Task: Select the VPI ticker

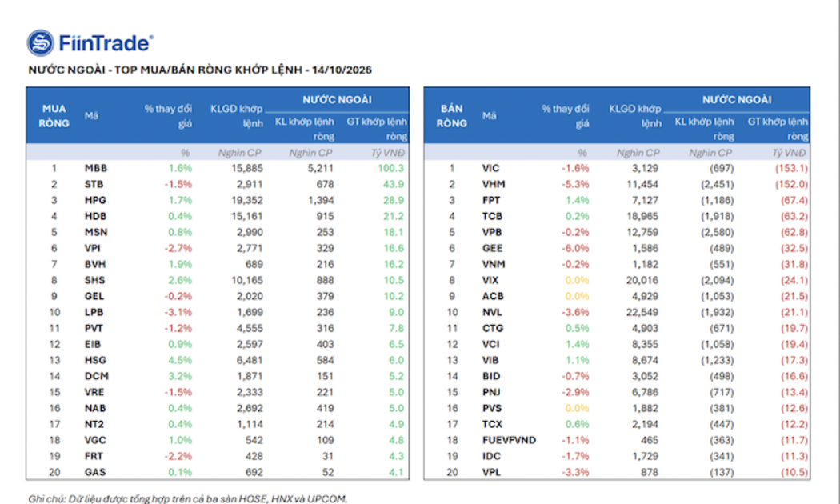Action: pos(92,249)
